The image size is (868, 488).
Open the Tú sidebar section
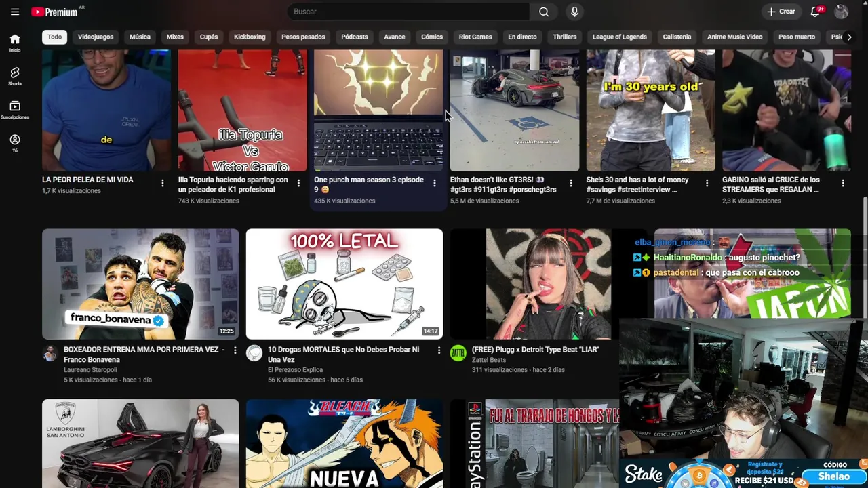point(15,143)
